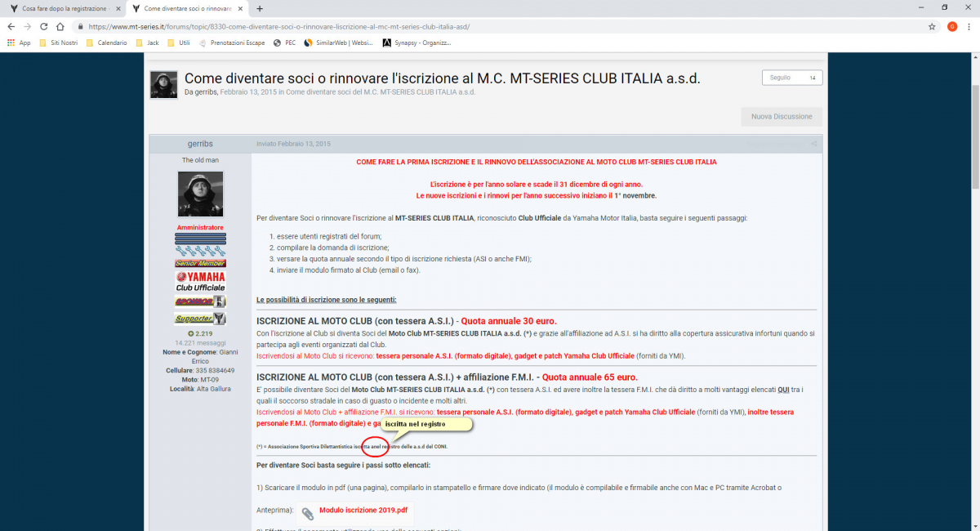This screenshot has height=531, width=980.
Task: Open the Utili bookmarks folder
Action: pyautogui.click(x=179, y=42)
